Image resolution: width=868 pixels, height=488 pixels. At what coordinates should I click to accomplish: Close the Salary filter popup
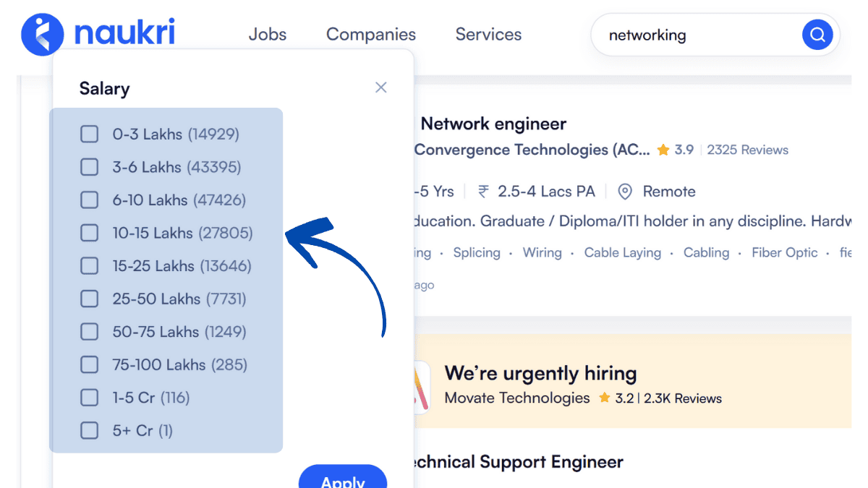[381, 87]
